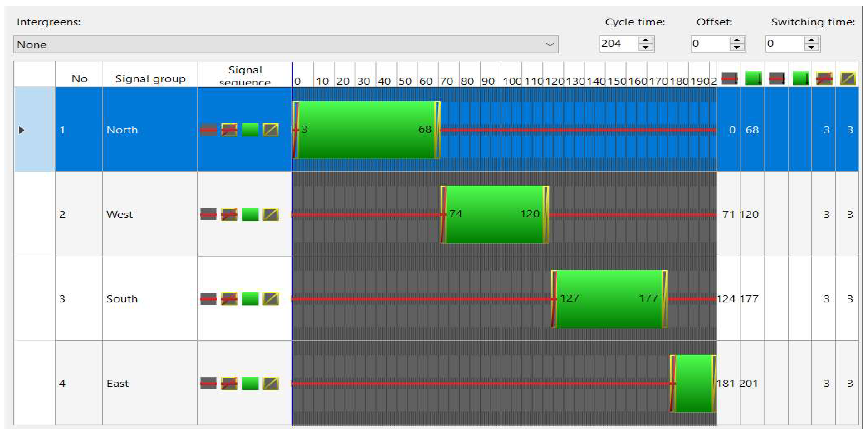Click the Signal group column header
868x434 pixels.
pyautogui.click(x=150, y=79)
